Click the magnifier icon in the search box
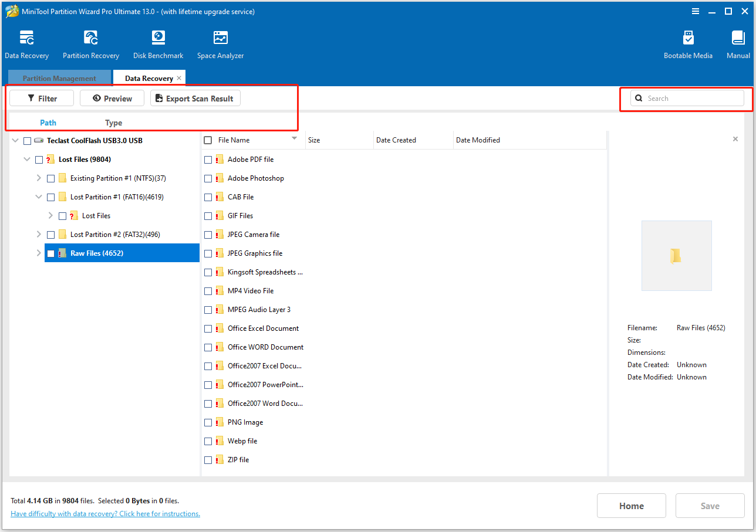Viewport: 756px width, 532px height. [639, 98]
